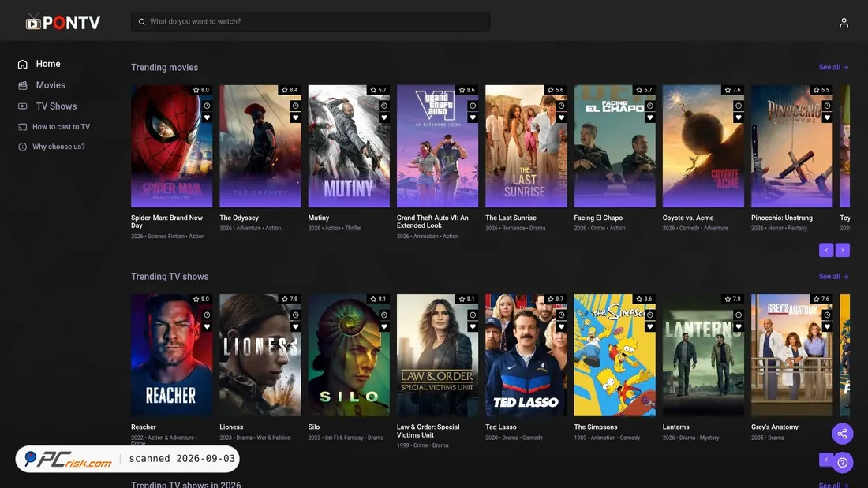Click the 'Reacher' title text
The image size is (868, 488).
tap(144, 427)
